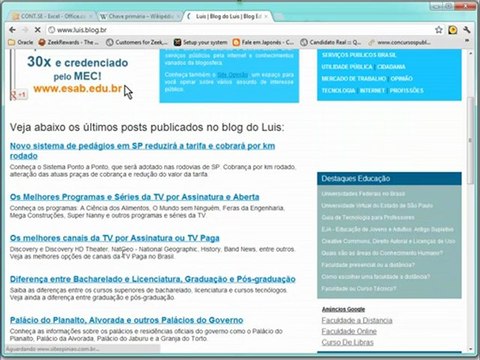This screenshot has width=480, height=360.
Task: Open post Os melhores canais da TV por Assinatura
Action: pos(115,238)
